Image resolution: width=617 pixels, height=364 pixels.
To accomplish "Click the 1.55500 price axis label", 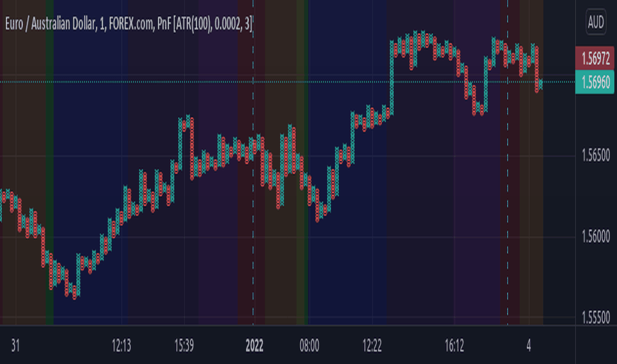I will point(596,317).
